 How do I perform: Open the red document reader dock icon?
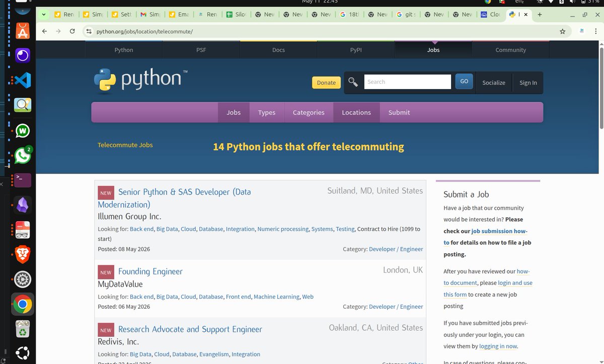tap(23, 230)
